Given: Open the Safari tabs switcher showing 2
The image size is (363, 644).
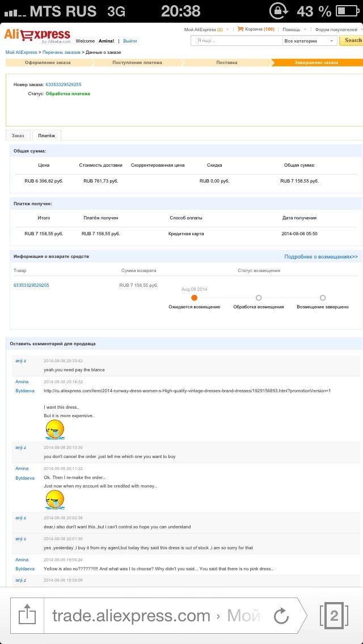Looking at the screenshot, I should click(334, 616).
